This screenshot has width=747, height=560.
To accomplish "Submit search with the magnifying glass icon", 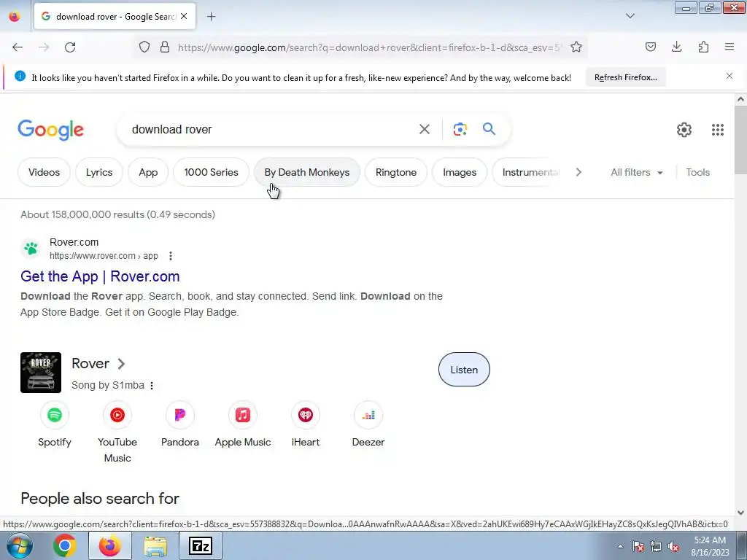I will coord(489,129).
